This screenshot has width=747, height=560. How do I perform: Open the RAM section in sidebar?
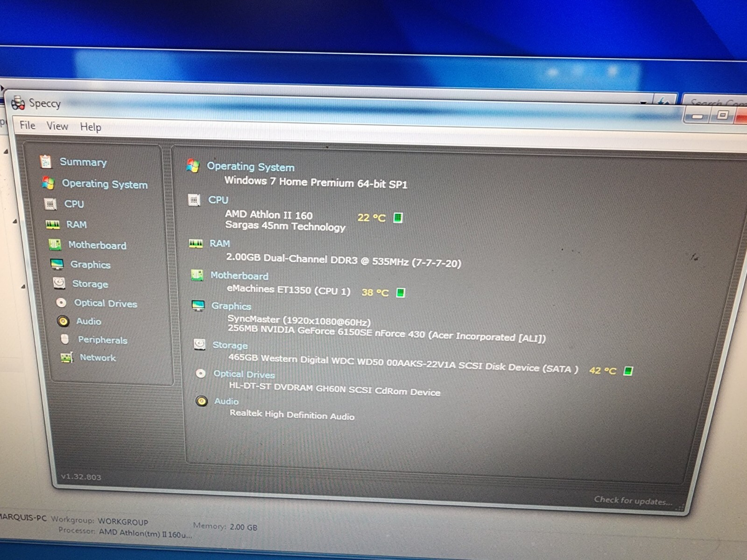coord(76,224)
